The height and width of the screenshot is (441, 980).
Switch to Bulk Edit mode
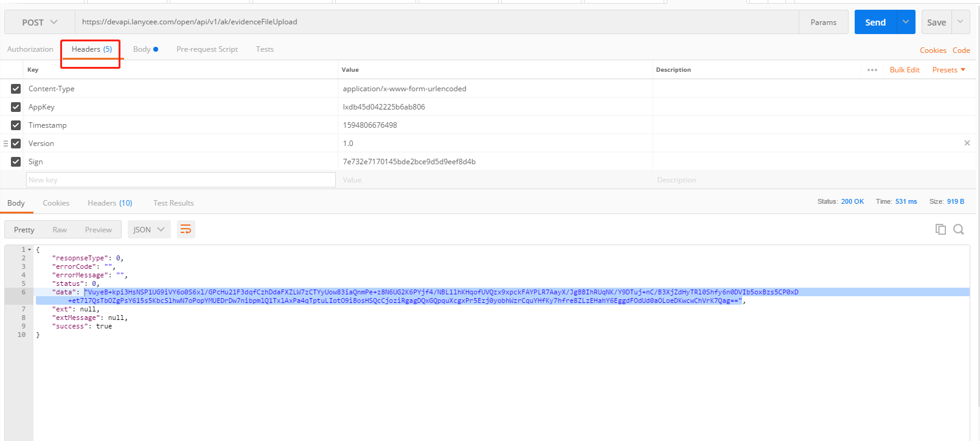[905, 70]
